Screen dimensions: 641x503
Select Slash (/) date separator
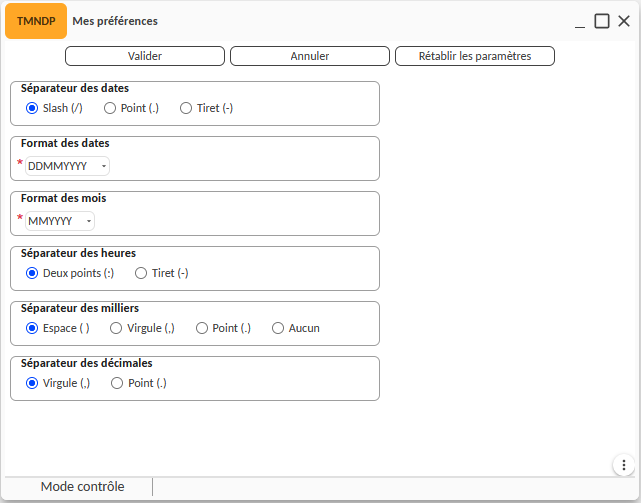click(x=32, y=108)
